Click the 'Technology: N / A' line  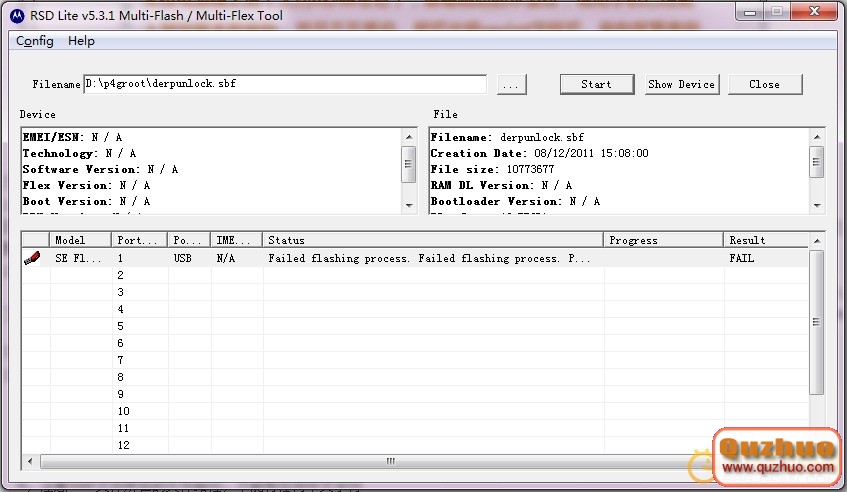coord(79,153)
